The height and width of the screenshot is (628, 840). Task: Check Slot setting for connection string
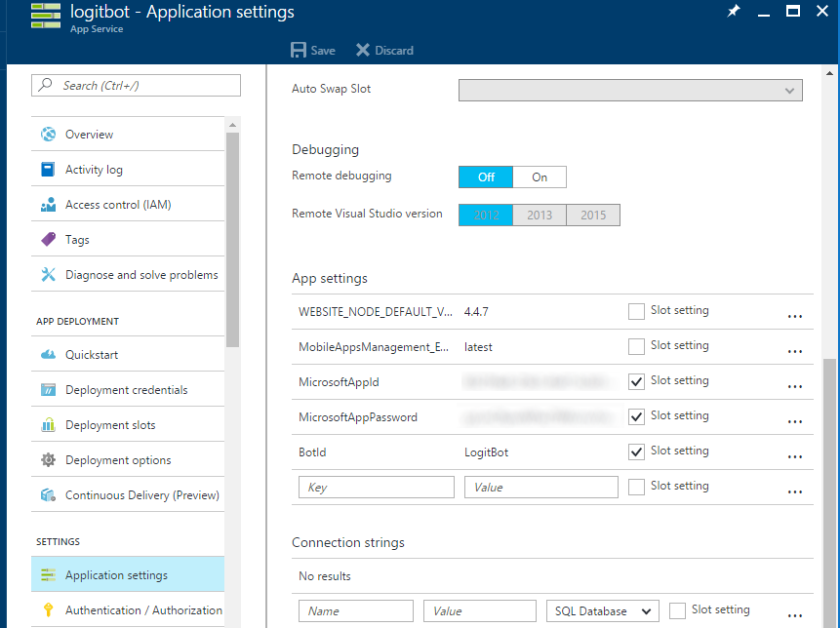pos(677,610)
